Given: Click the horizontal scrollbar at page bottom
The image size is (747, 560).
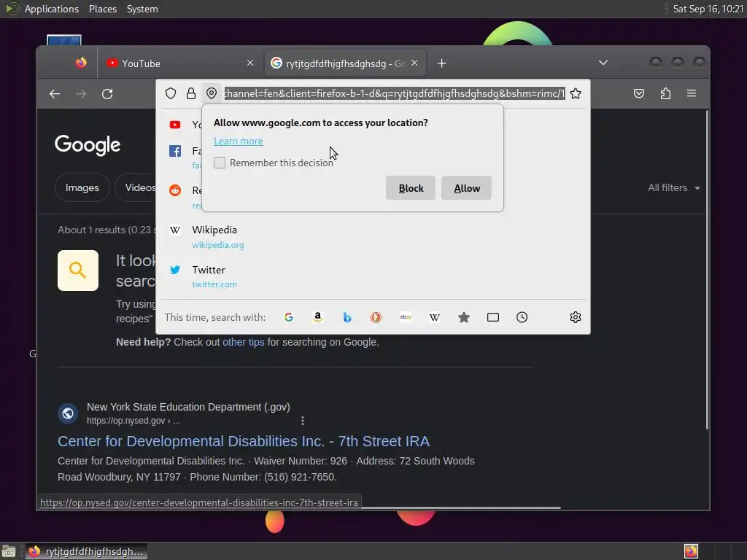Looking at the screenshot, I should (461, 507).
